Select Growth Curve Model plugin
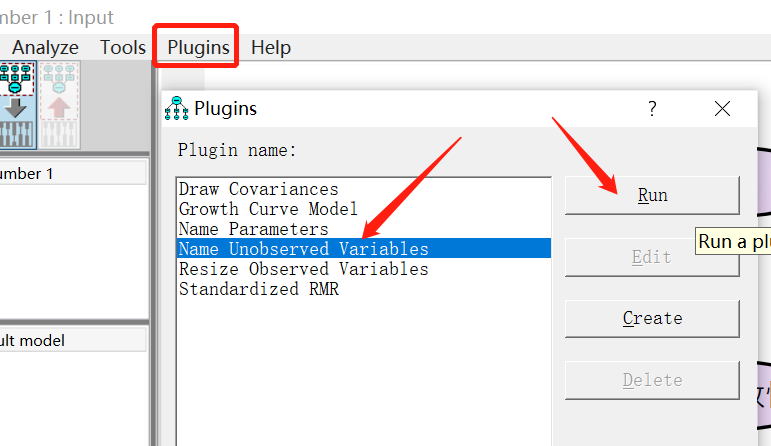771x446 pixels. click(268, 209)
